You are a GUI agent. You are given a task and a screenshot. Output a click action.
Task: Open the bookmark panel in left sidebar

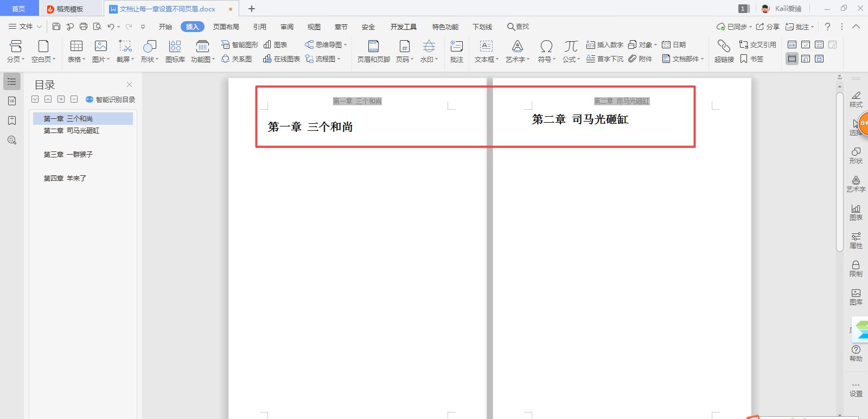12,120
